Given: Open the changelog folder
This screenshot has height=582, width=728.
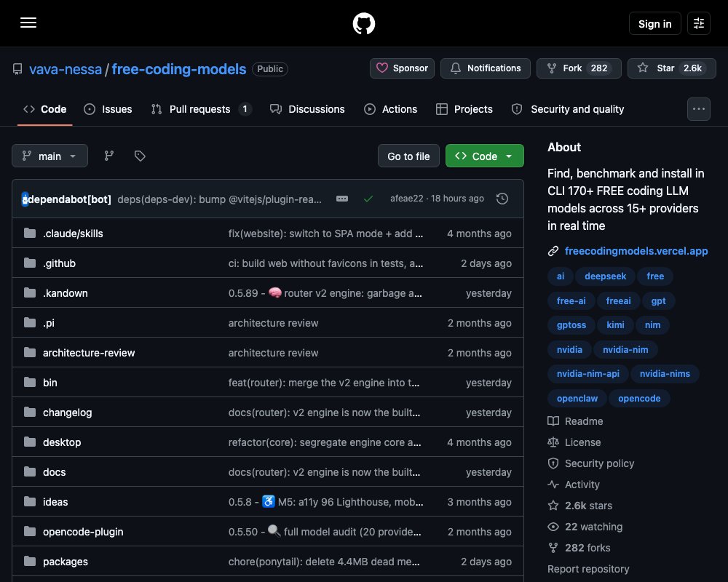Looking at the screenshot, I should click(x=67, y=412).
